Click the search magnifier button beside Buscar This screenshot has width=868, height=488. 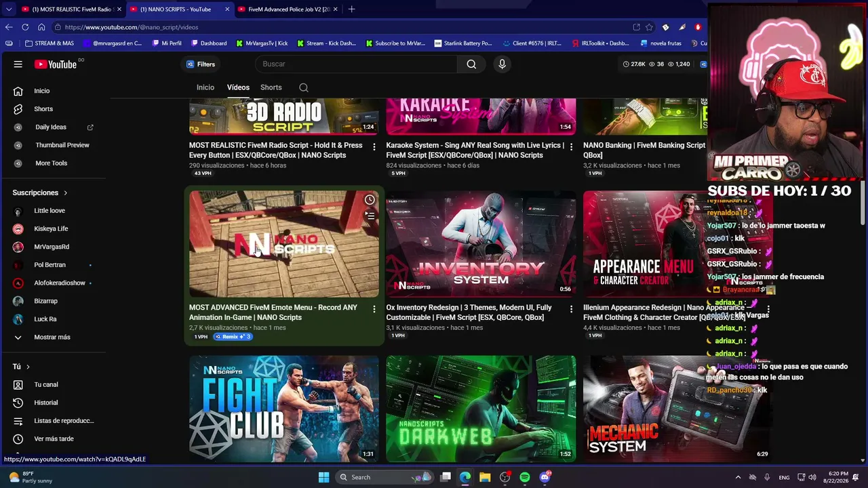pyautogui.click(x=471, y=64)
